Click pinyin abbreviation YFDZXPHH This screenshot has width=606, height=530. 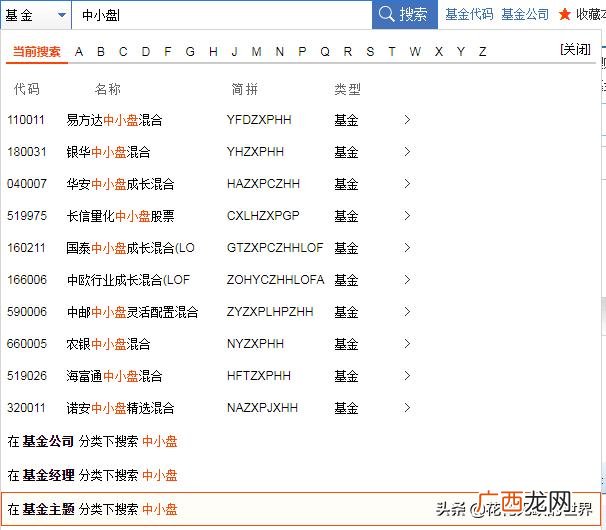pos(259,120)
